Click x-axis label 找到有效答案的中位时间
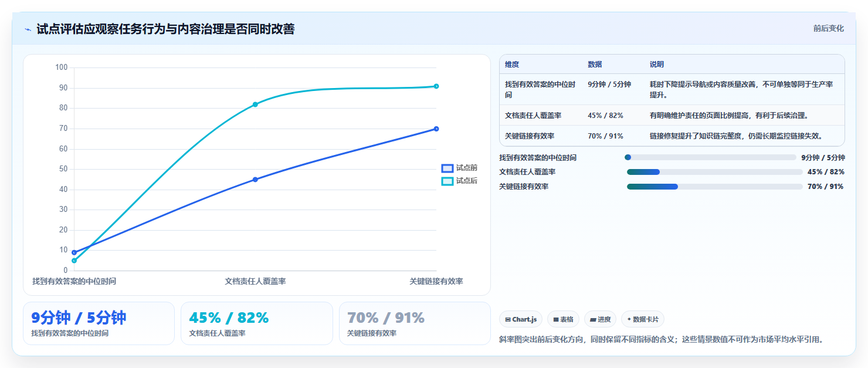This screenshot has width=868, height=368. [x=74, y=282]
